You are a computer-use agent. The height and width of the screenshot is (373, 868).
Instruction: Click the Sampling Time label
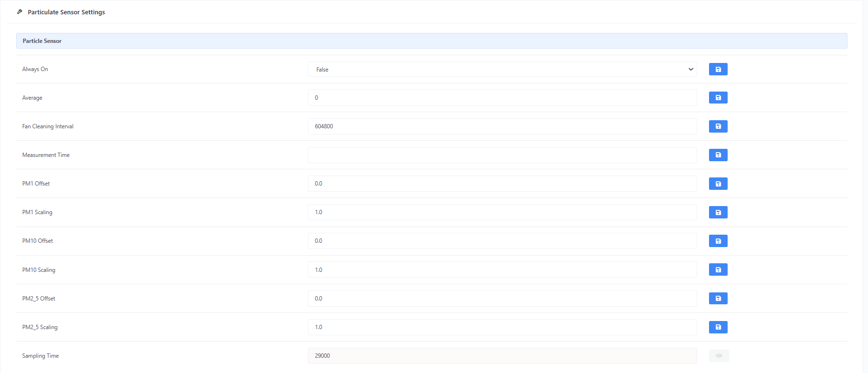pyautogui.click(x=41, y=356)
